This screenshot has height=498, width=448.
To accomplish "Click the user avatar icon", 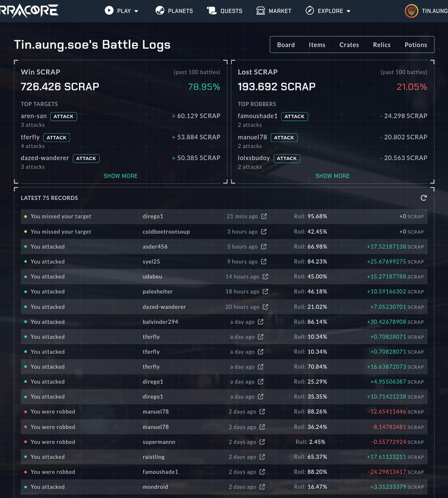I will pyautogui.click(x=411, y=11).
